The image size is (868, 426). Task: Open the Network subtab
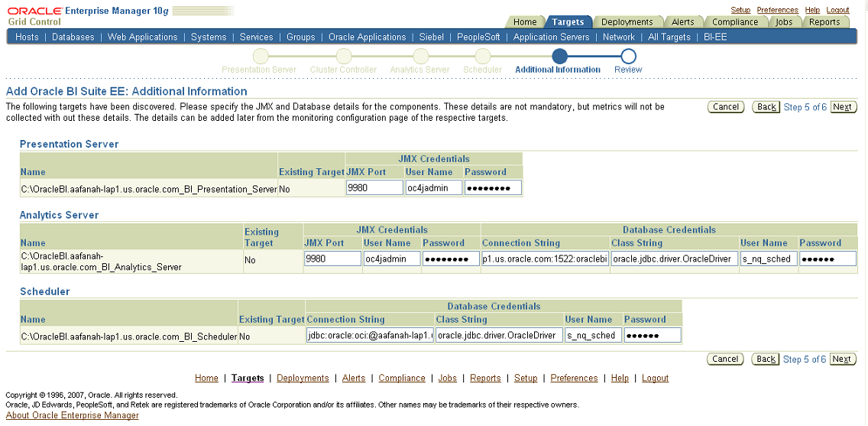[618, 37]
